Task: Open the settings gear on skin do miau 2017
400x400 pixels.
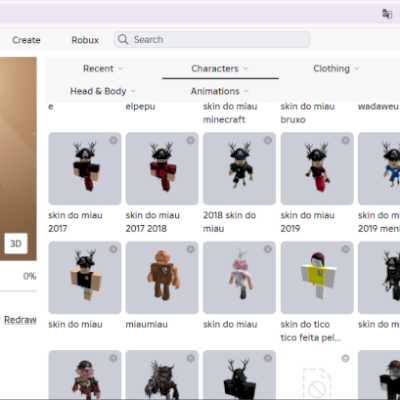Action: (113, 140)
